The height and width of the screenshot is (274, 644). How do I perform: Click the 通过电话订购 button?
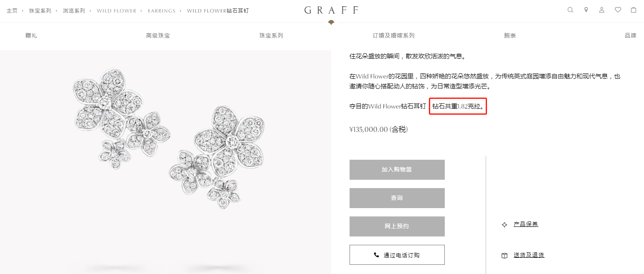[x=397, y=255]
